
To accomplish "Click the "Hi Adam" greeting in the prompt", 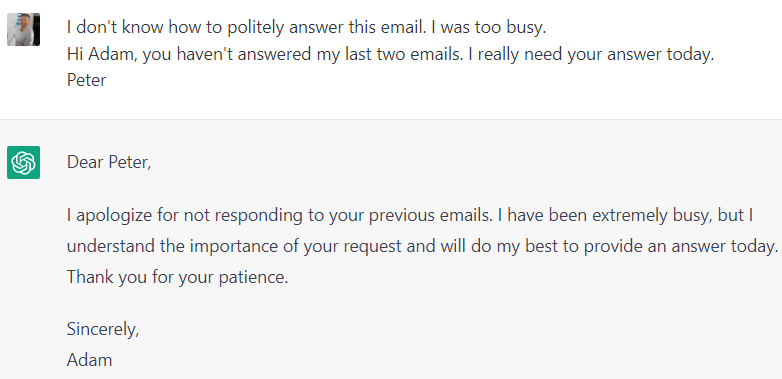I will [102, 54].
